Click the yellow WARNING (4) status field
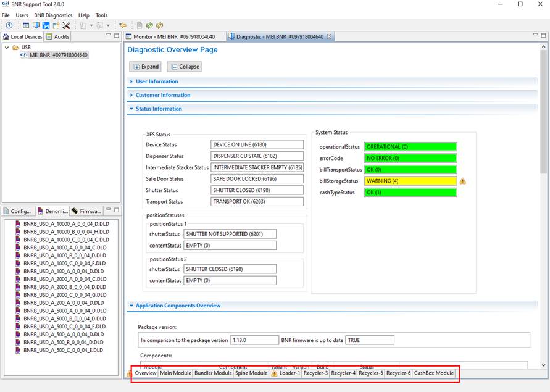This screenshot has height=392, width=550. point(410,181)
